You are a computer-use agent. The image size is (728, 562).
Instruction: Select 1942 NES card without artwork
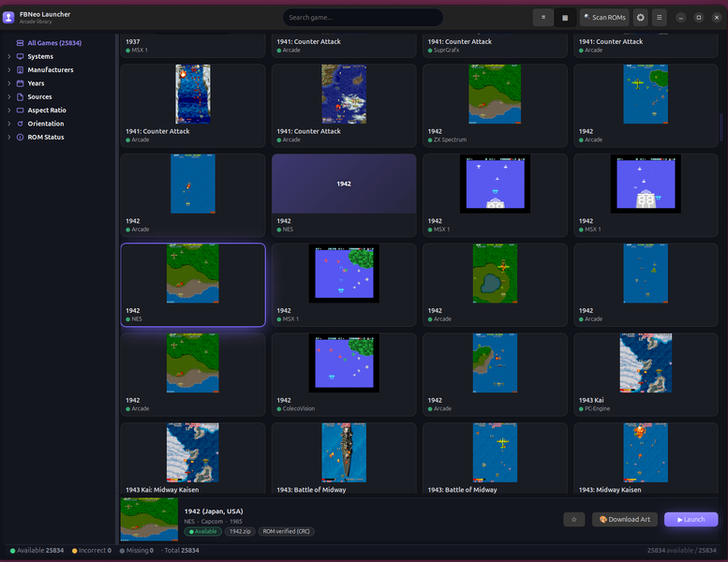tap(344, 195)
